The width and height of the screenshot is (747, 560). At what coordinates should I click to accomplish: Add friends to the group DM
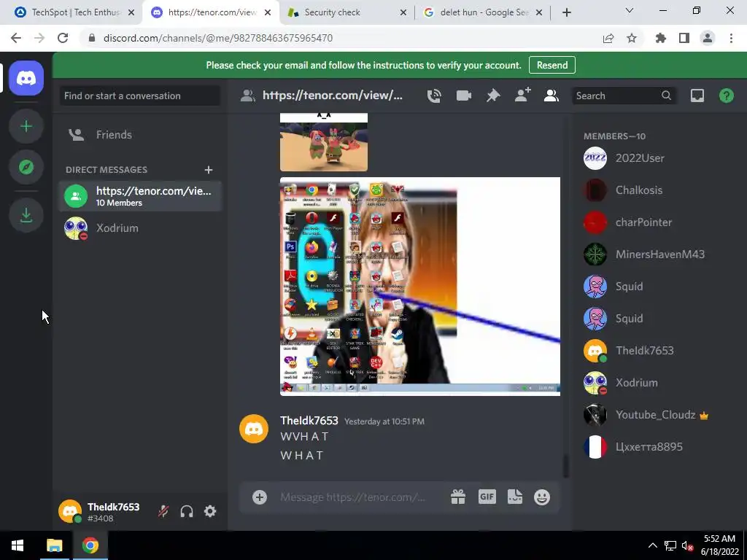(522, 96)
